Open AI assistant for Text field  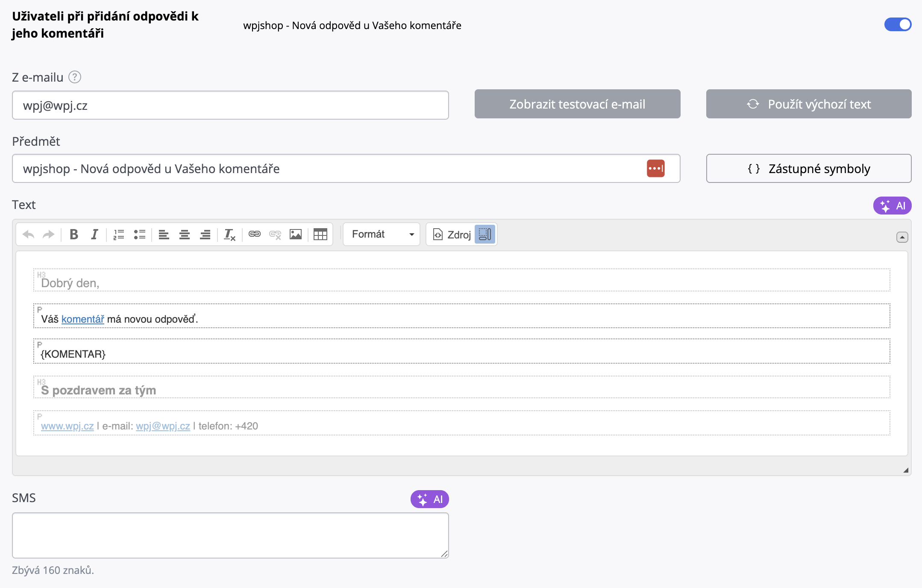892,206
